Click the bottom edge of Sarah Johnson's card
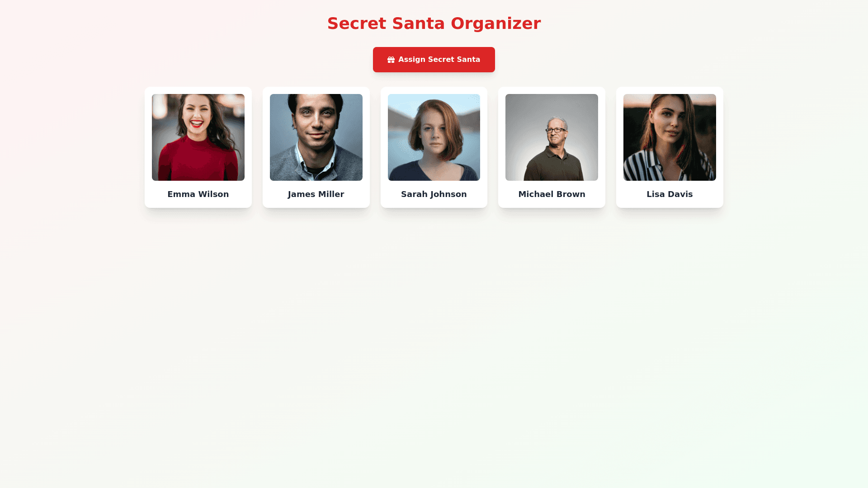This screenshot has height=488, width=868. click(x=434, y=206)
